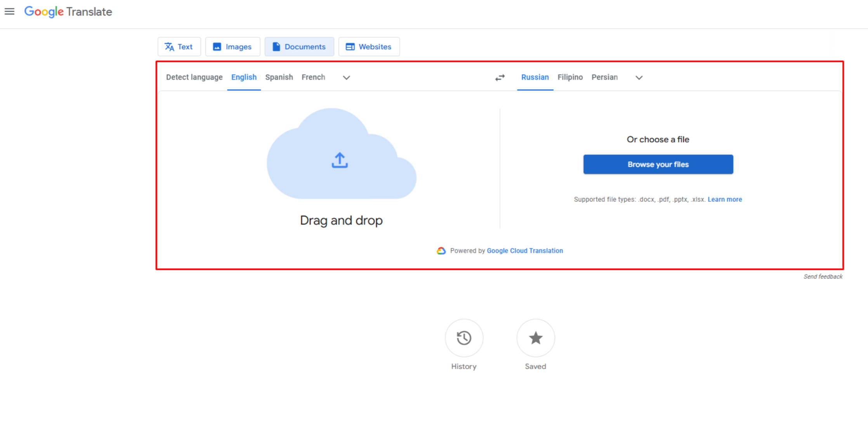Open the navigation hamburger menu
The width and height of the screenshot is (868, 447).
click(x=9, y=11)
